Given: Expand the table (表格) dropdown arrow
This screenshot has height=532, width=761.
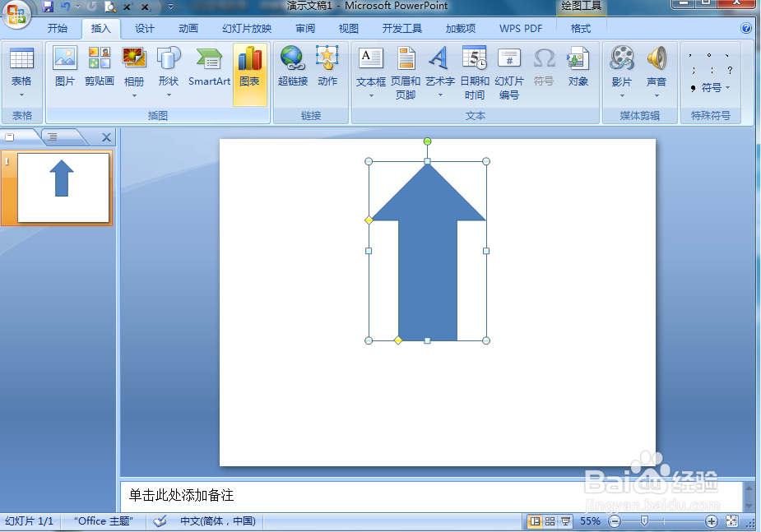Looking at the screenshot, I should coord(21,95).
